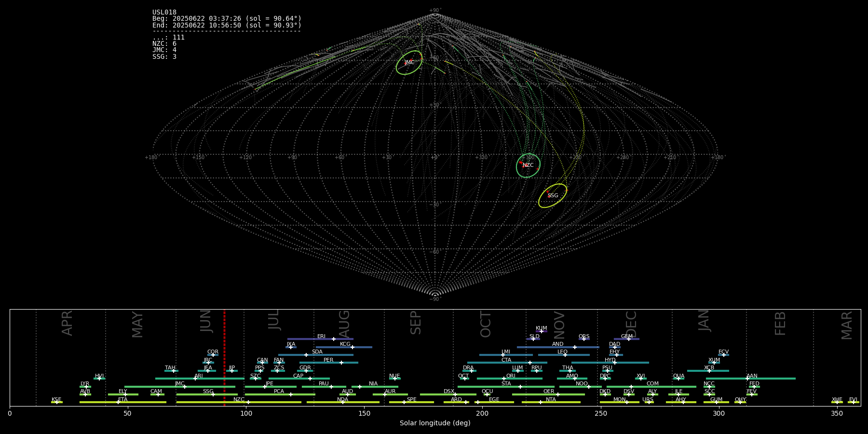Click the ARI shower label in the timeline
This screenshot has height=434, width=868.
199,376
